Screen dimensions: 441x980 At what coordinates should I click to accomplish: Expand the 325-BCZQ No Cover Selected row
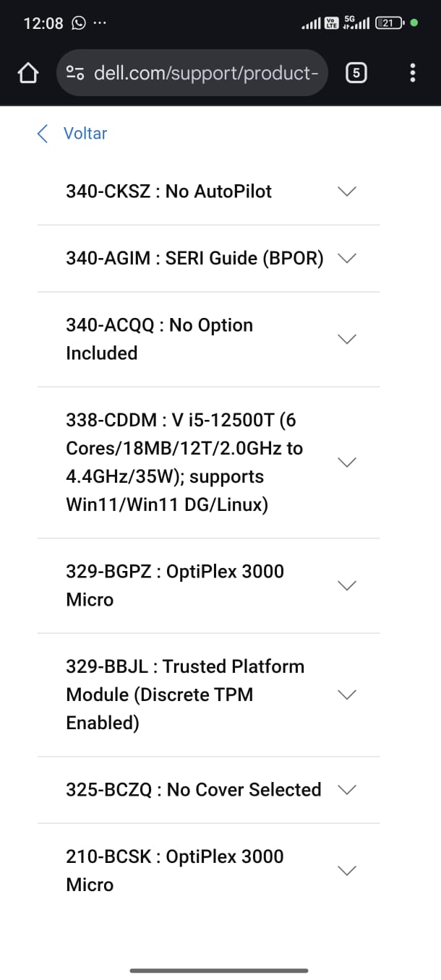pyautogui.click(x=348, y=790)
